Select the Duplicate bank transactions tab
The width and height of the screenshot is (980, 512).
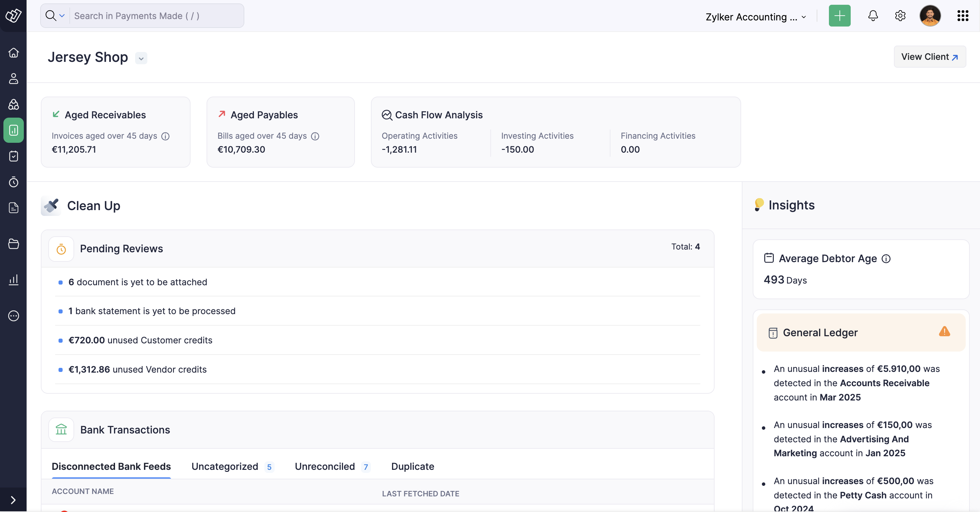pyautogui.click(x=412, y=466)
